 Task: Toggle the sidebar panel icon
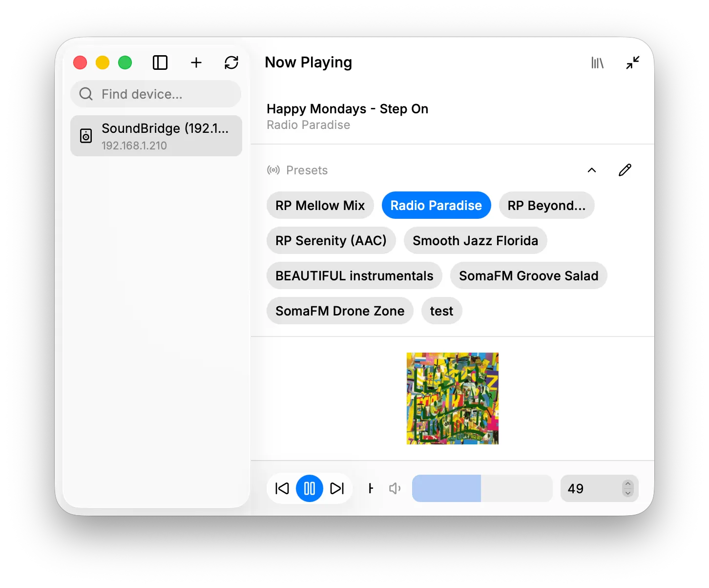[160, 63]
